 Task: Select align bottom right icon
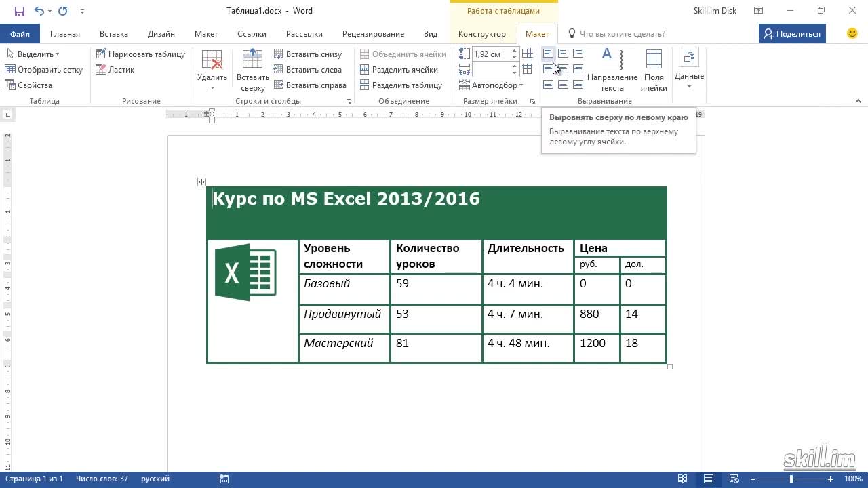pyautogui.click(x=578, y=85)
